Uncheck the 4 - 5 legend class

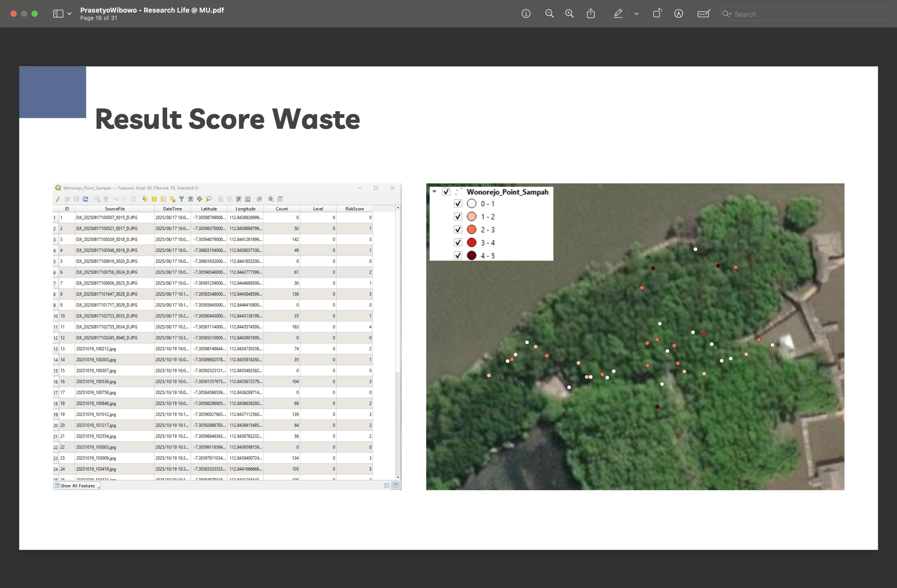pyautogui.click(x=457, y=255)
